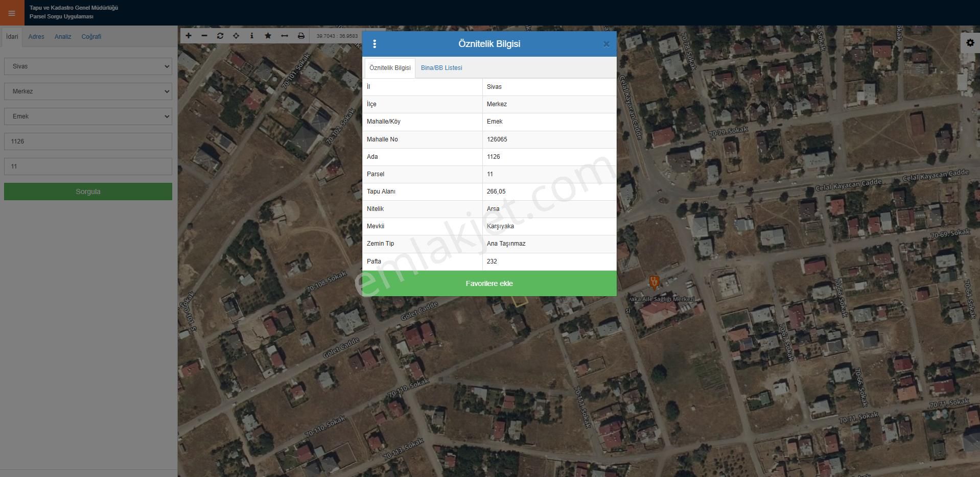Image resolution: width=980 pixels, height=477 pixels.
Task: Expand the Sivas province dropdown
Action: pos(88,66)
